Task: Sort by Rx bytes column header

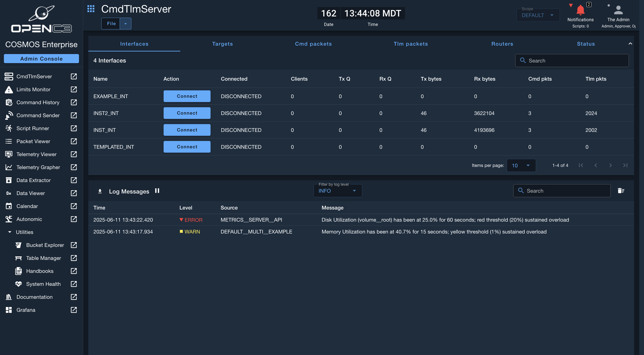Action: pyautogui.click(x=485, y=79)
